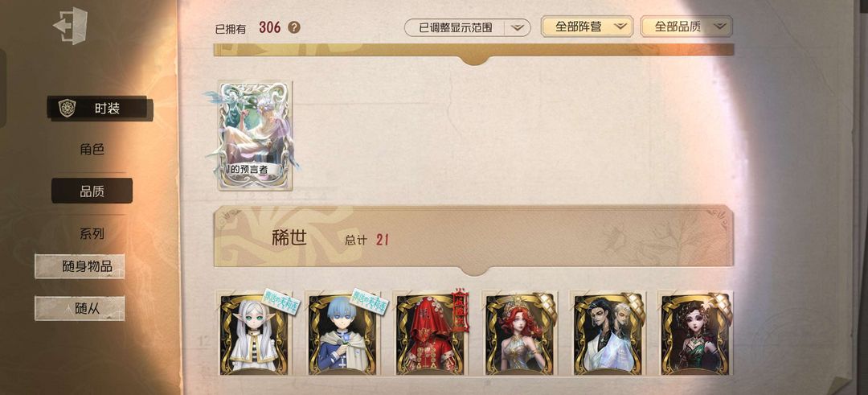Image resolution: width=868 pixels, height=395 pixels.
Task: Select the 品质 sort option
Action: 92,191
